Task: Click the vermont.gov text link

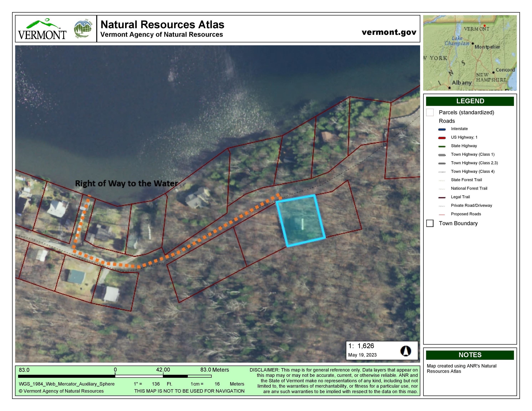Action: click(x=389, y=32)
